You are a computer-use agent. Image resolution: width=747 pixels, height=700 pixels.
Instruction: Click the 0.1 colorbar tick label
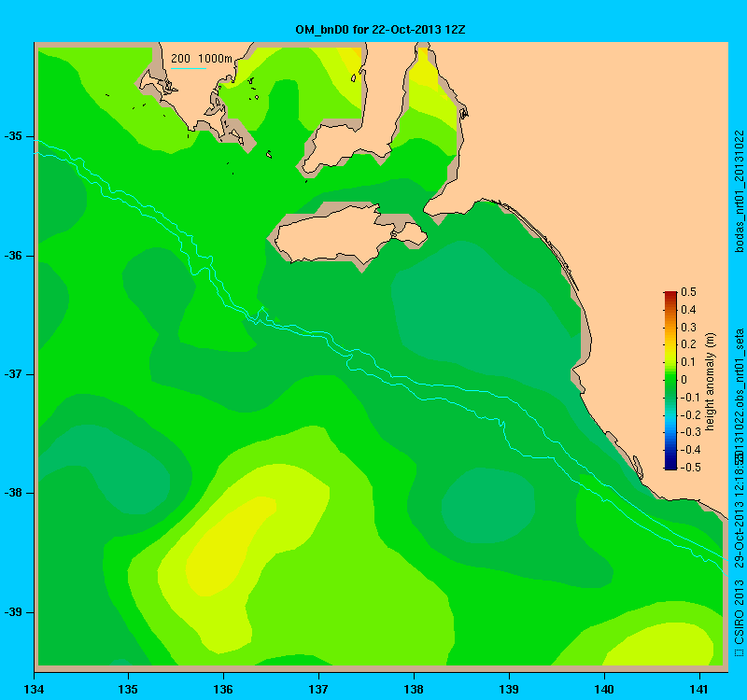click(688, 362)
